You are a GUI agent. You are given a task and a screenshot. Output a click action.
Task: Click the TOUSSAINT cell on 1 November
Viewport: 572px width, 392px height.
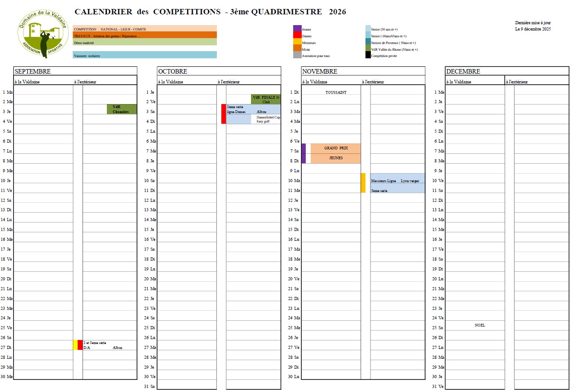[336, 92]
